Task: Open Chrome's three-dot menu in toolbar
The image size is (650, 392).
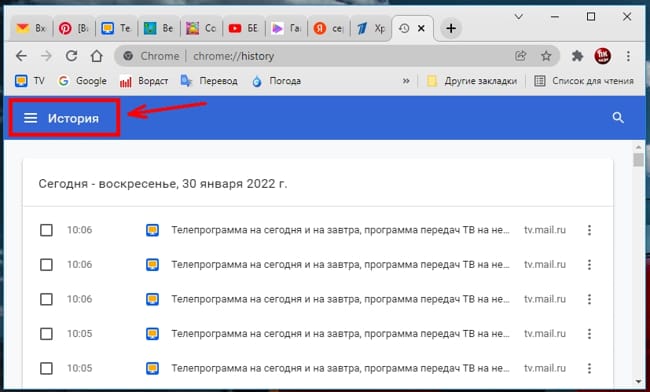Action: pyautogui.click(x=628, y=56)
